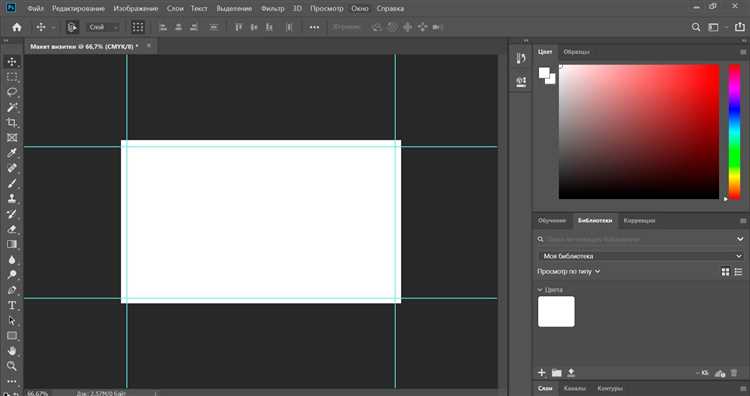This screenshot has width=750, height=396.
Task: Select the Horizontal Type tool
Action: [12, 305]
